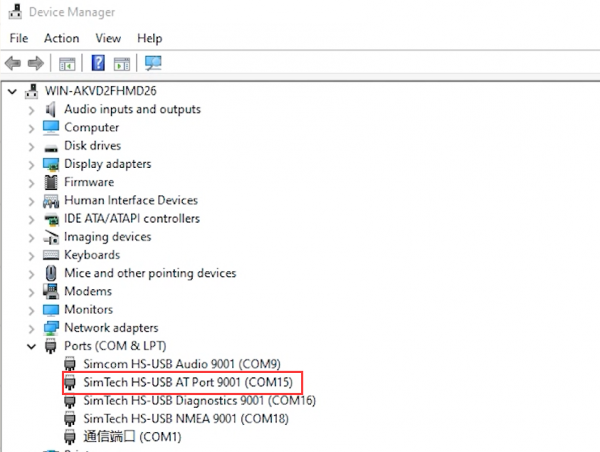
Task: Click the Show/Hide Console Tree toolbar icon
Action: pyautogui.click(x=67, y=64)
